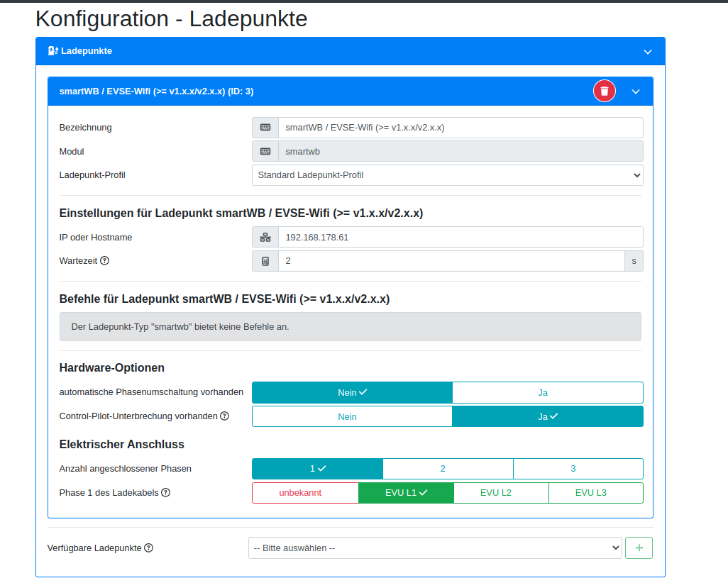Open help for Control-Pilot-Unterbrechung

tap(225, 416)
